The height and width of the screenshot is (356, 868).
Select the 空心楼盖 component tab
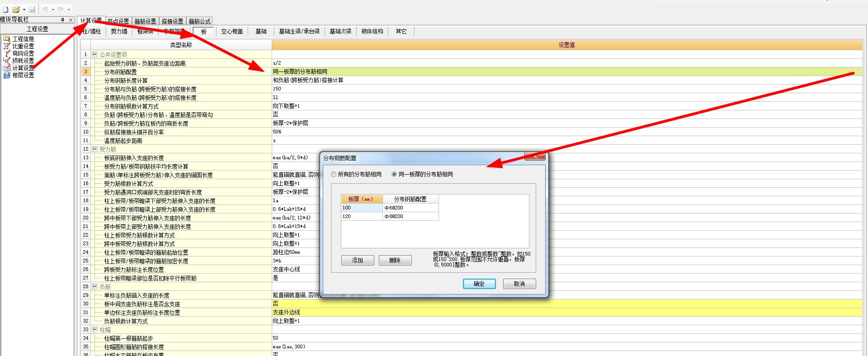pyautogui.click(x=232, y=32)
